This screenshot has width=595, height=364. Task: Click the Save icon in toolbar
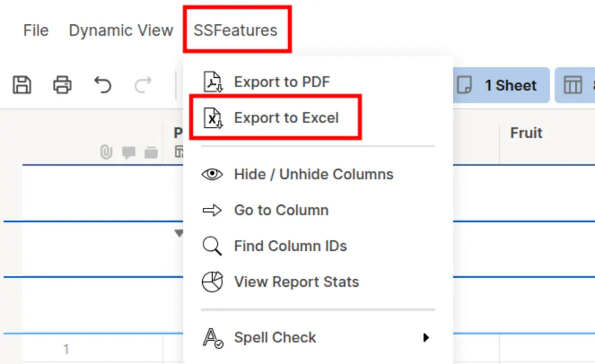pyautogui.click(x=22, y=85)
